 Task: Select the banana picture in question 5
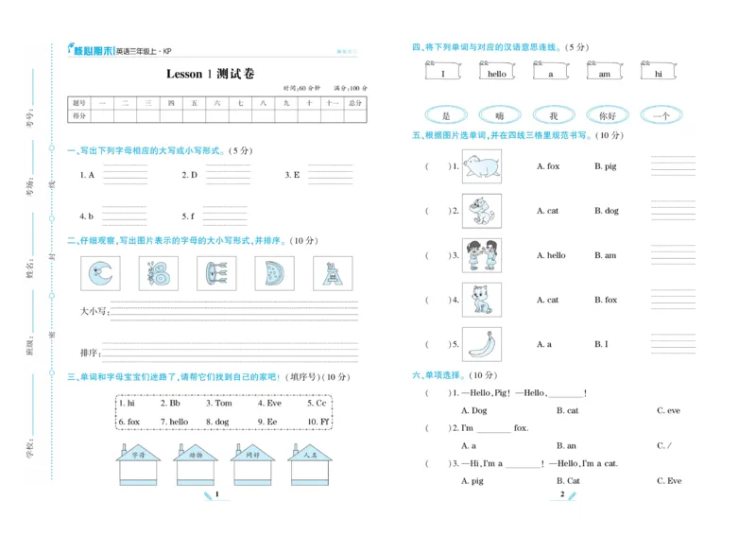click(x=482, y=343)
